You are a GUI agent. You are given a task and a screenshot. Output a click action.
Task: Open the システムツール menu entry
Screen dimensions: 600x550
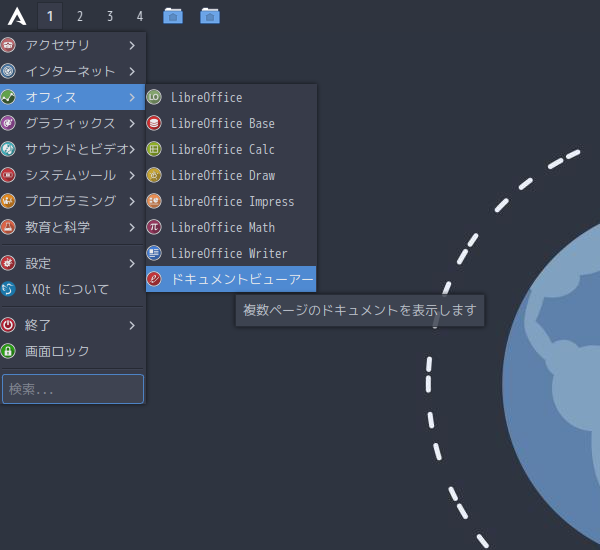(x=72, y=175)
